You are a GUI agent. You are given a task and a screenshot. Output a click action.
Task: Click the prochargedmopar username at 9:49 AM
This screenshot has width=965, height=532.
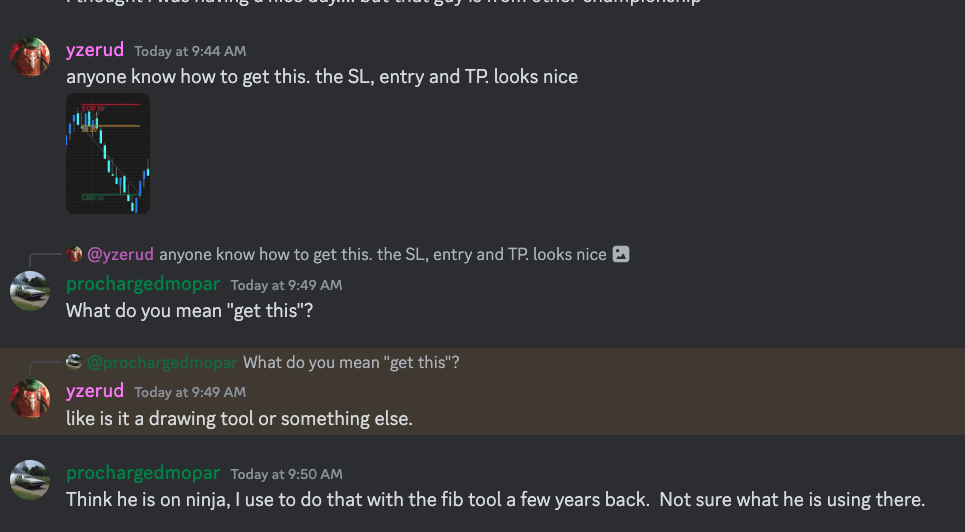(143, 284)
